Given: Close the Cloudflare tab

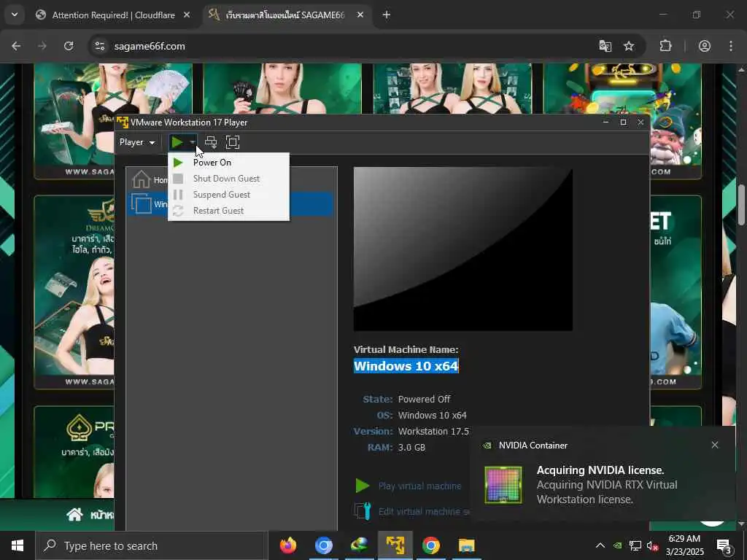Looking at the screenshot, I should pos(187,15).
